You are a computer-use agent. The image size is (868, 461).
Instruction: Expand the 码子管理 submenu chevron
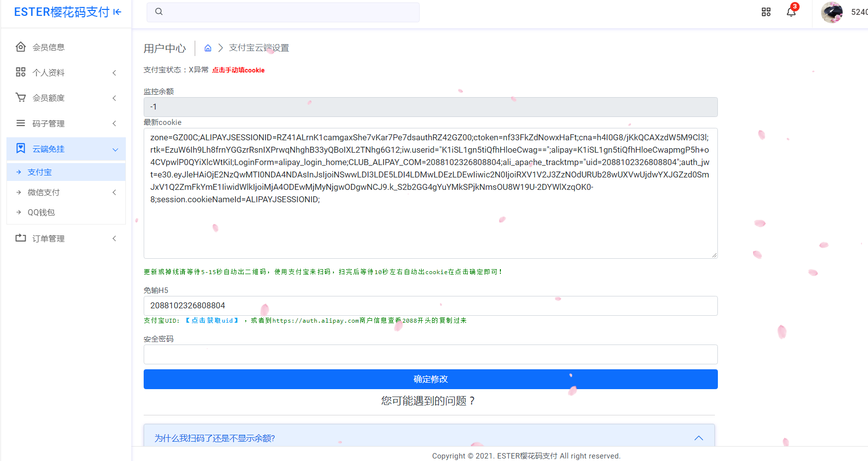[114, 123]
